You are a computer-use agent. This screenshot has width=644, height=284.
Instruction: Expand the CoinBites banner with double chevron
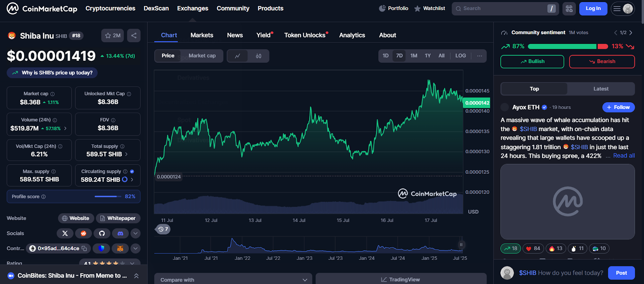click(136, 276)
